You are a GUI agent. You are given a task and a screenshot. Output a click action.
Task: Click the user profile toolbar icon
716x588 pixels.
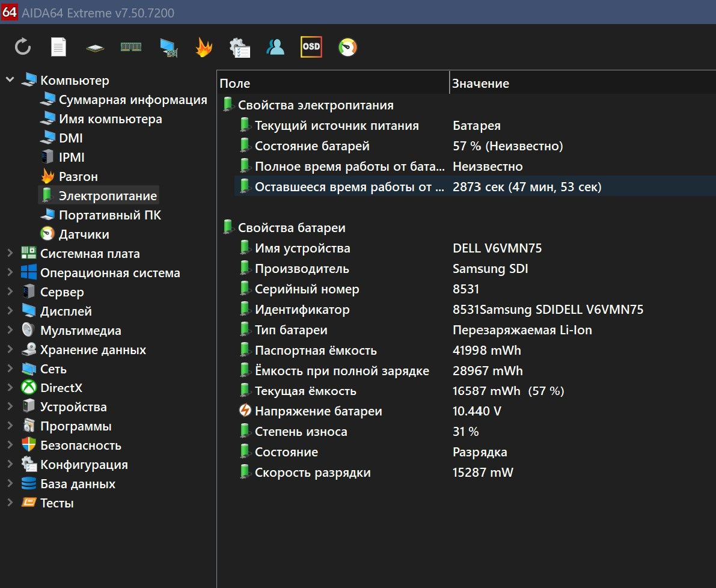(x=275, y=47)
